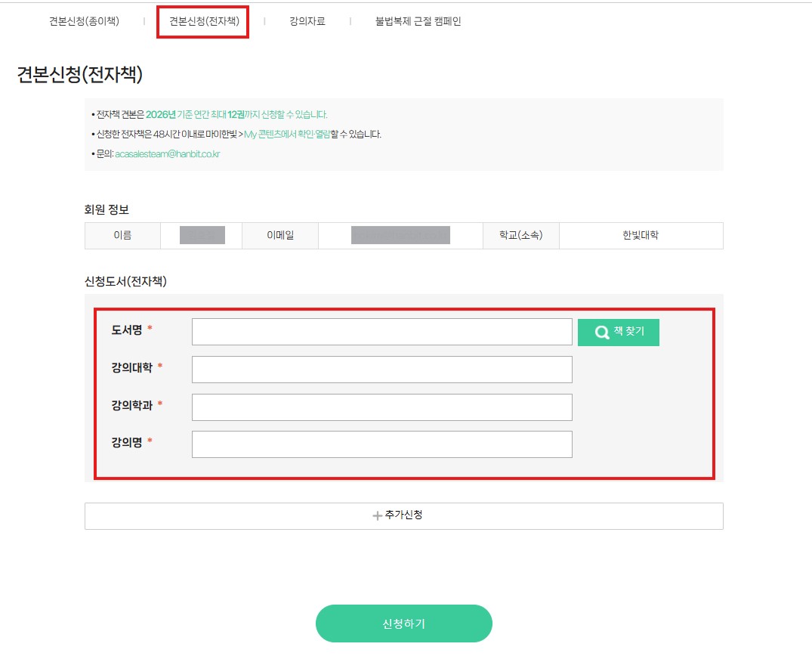This screenshot has width=812, height=656.
Task: Click the 강의학과 text box
Action: pyautogui.click(x=381, y=407)
